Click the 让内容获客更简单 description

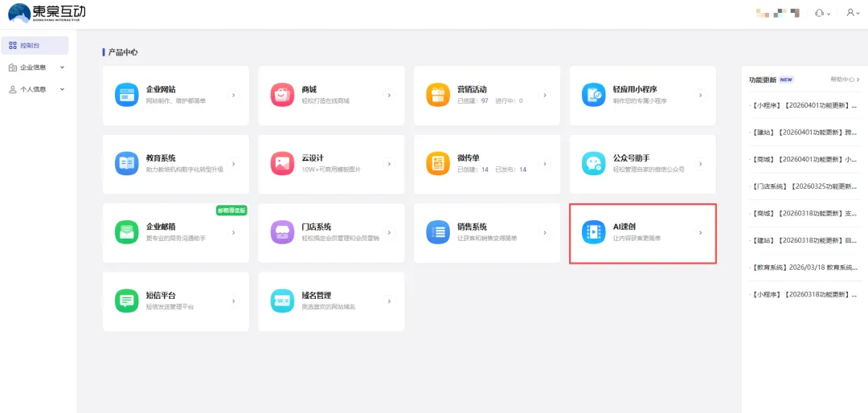637,238
